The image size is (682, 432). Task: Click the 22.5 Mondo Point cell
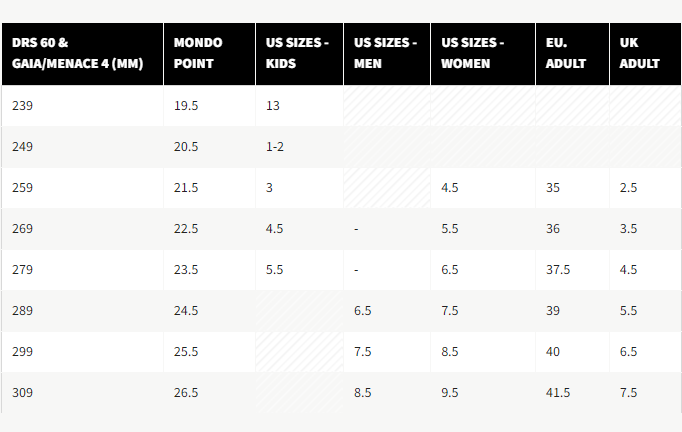coord(186,228)
